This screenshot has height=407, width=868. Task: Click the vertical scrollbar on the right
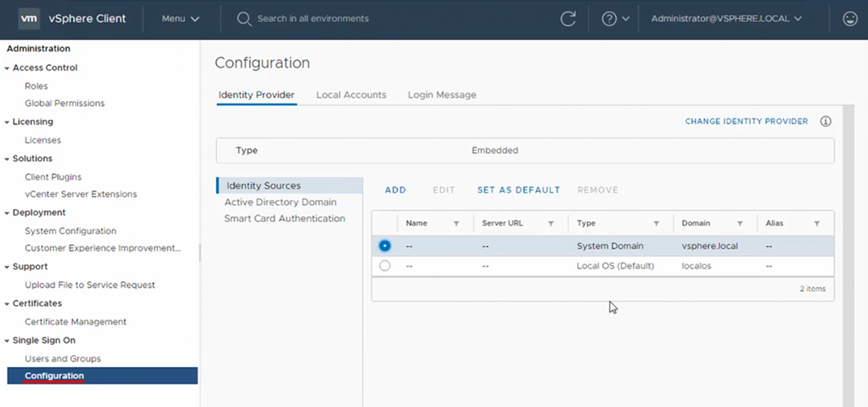(847, 256)
